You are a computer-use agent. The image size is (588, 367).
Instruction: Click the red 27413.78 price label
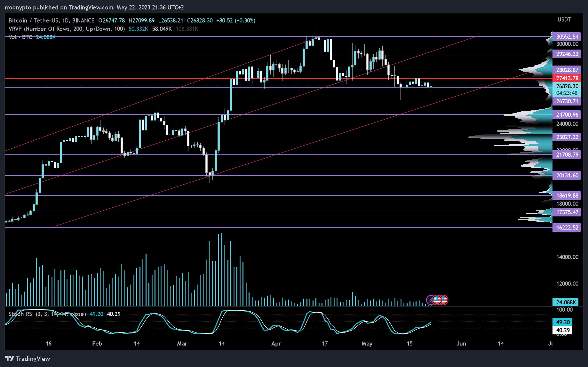567,78
